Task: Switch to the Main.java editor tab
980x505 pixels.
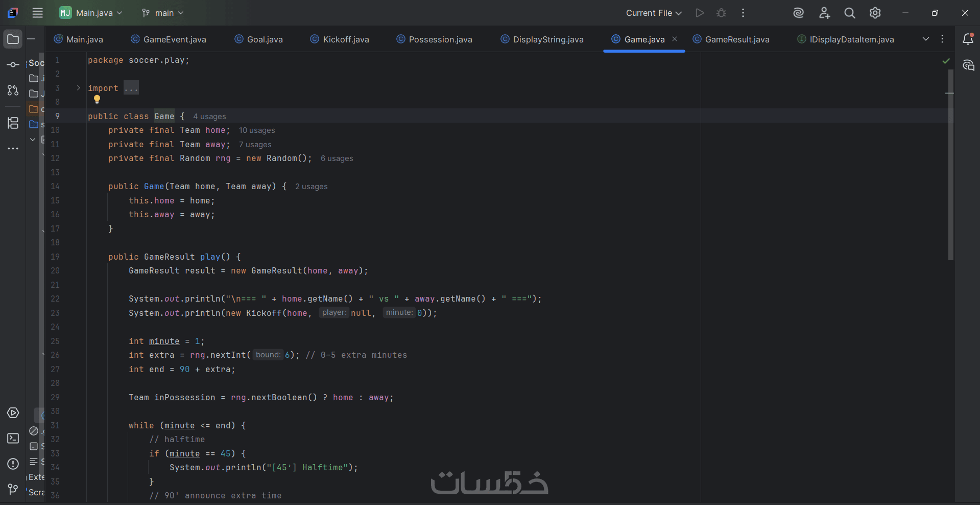Action: pos(79,39)
